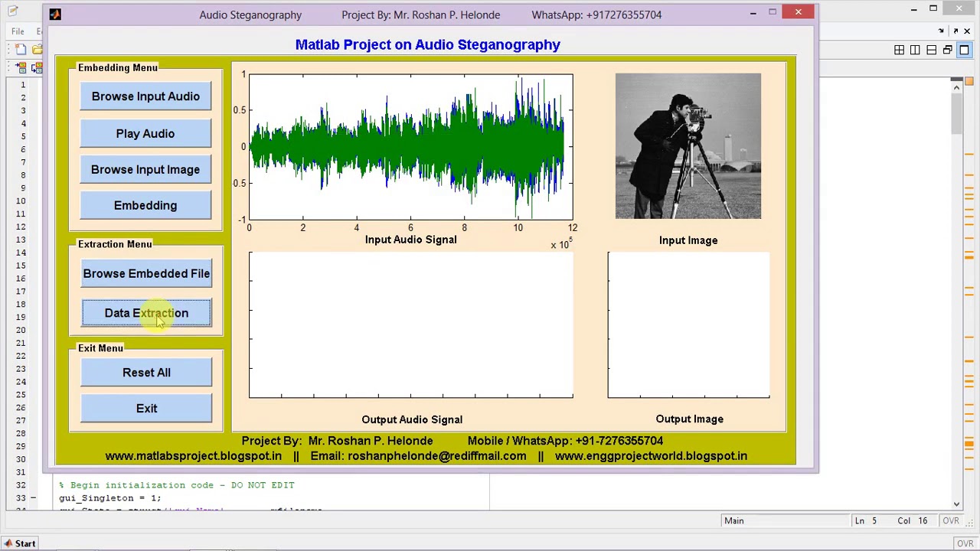
Task: Click the second cell-mode icon in editor toolbar
Action: (x=37, y=68)
